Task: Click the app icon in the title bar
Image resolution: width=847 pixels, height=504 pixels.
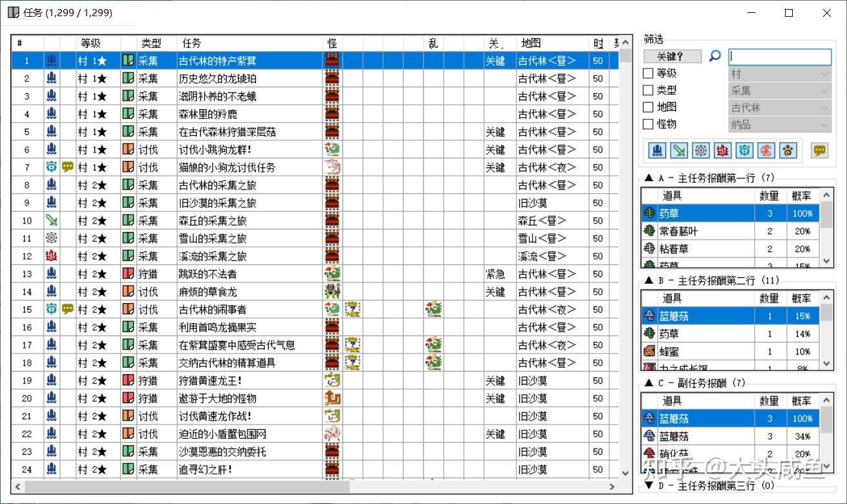Action: (x=14, y=12)
